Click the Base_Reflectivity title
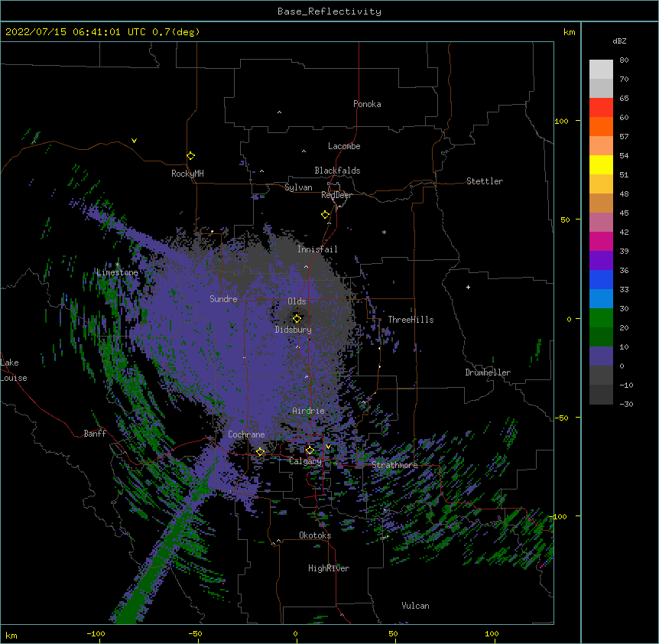 coord(329,11)
